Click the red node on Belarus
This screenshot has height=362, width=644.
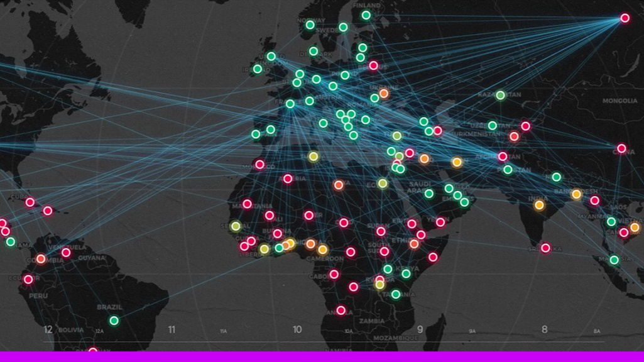[373, 65]
